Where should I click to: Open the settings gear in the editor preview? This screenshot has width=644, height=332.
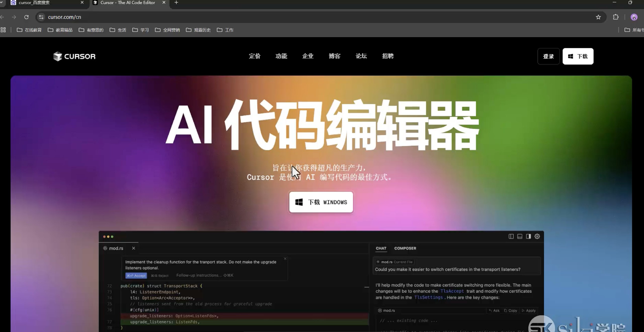(537, 236)
